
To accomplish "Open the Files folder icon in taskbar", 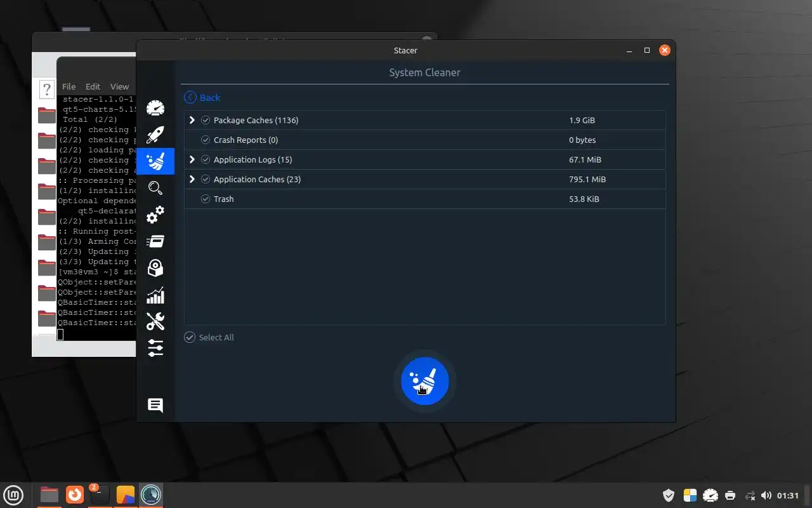I will point(49,494).
